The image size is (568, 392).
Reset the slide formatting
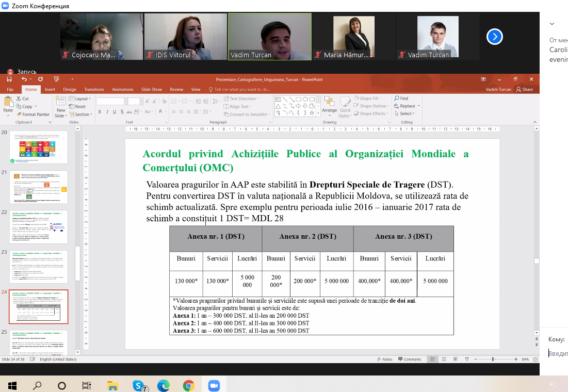[77, 107]
